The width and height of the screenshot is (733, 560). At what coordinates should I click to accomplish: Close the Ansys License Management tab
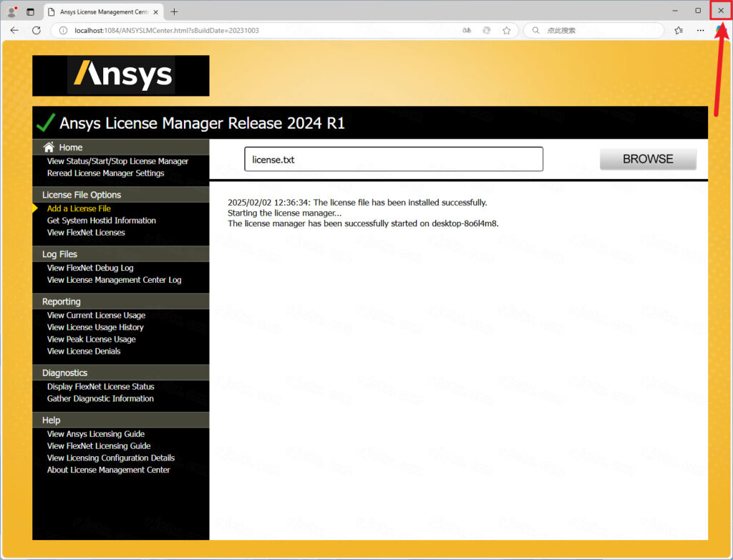(x=156, y=12)
